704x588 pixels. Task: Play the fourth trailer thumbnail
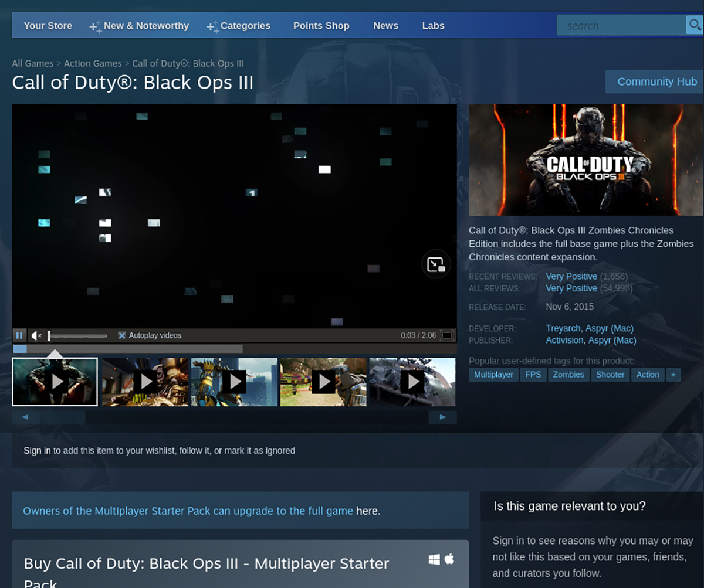[324, 382]
